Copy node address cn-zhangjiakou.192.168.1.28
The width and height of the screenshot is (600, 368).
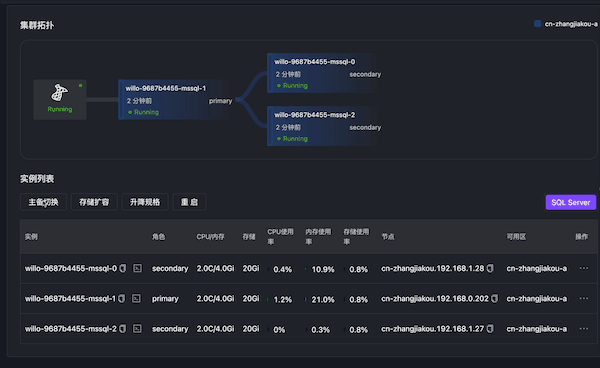coord(490,269)
